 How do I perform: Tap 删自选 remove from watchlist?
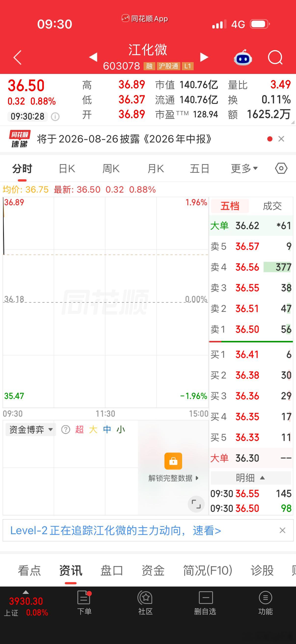[205, 603]
